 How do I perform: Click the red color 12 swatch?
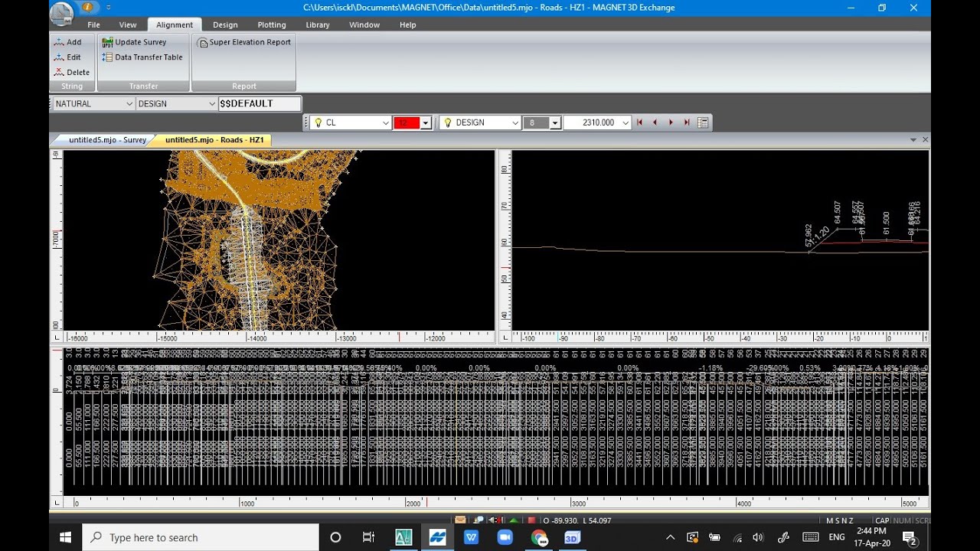(x=407, y=122)
